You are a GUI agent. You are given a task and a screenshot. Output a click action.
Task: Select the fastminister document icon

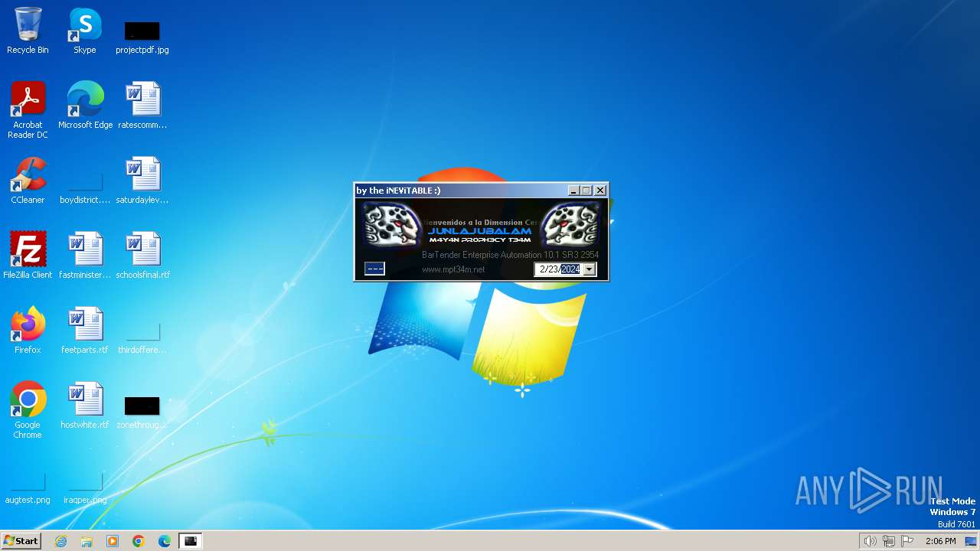85,256
